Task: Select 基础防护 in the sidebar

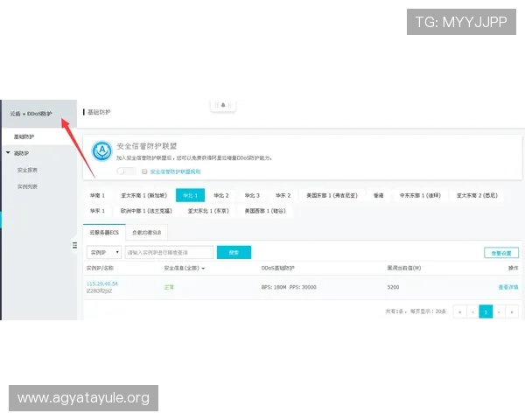Action: (x=24, y=136)
